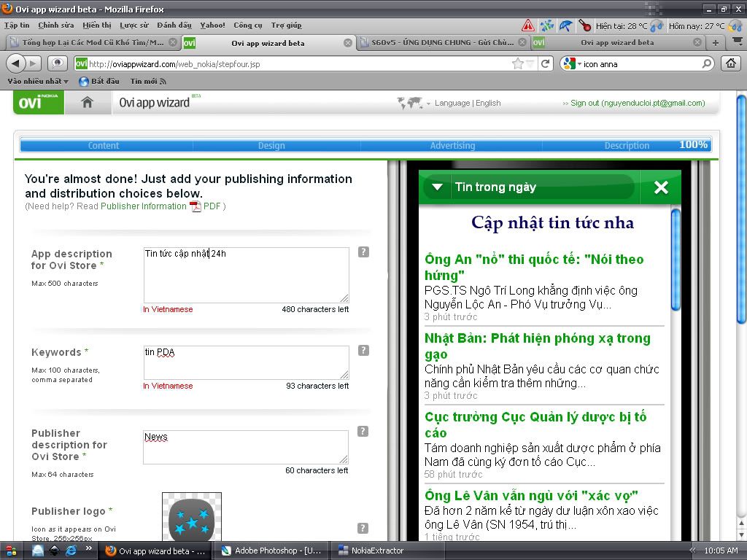Open the Lược sử menu
Screen dimensions: 747x560
(x=134, y=26)
